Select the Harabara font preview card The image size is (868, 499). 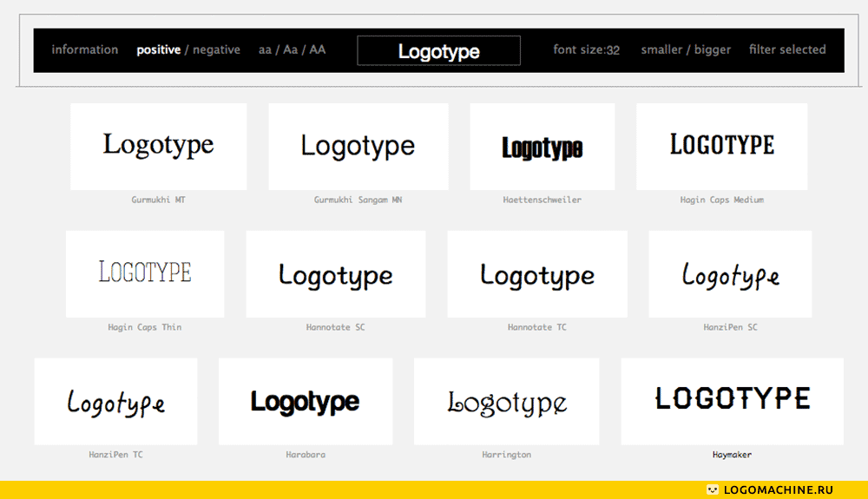tap(306, 401)
